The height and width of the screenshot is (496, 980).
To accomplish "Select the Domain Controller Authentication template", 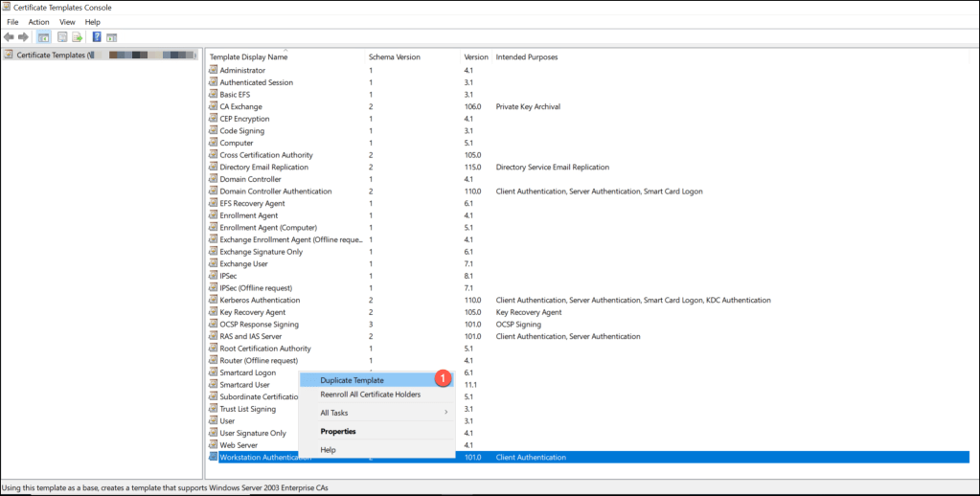I will tap(275, 192).
